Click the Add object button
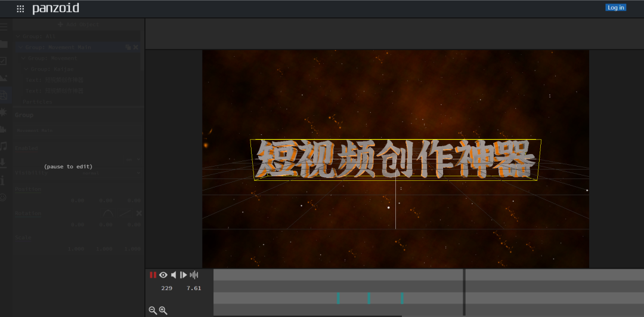The height and width of the screenshot is (317, 644). point(79,24)
